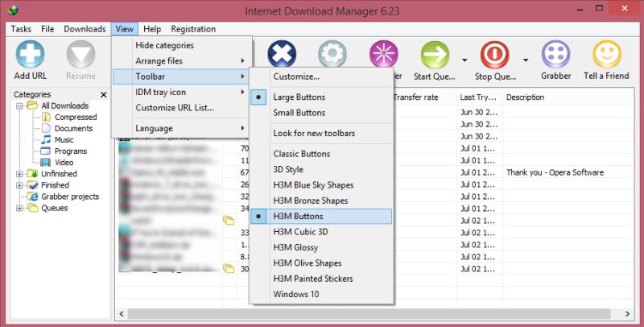Screen dimensions: 644x327
Task: Sort by the Last Try column header
Action: point(479,97)
